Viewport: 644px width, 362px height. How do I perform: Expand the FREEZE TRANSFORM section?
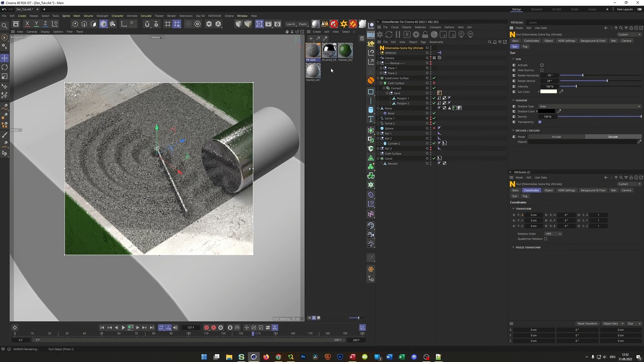click(x=513, y=247)
